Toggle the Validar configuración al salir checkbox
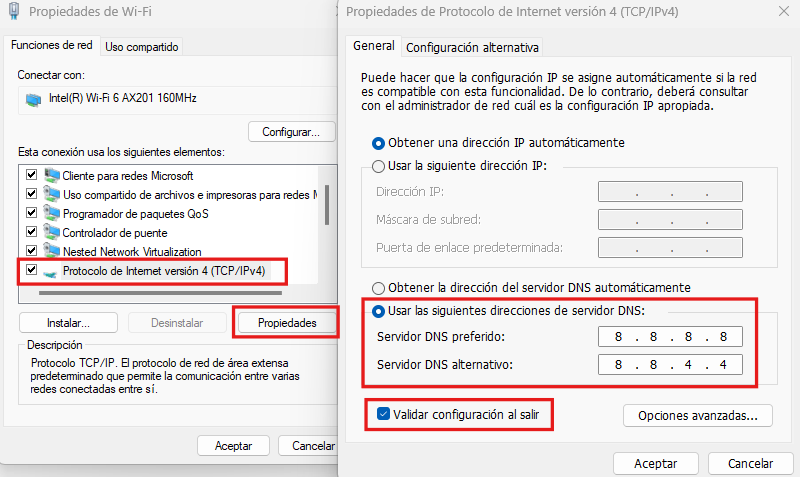The image size is (800, 477). [x=383, y=413]
